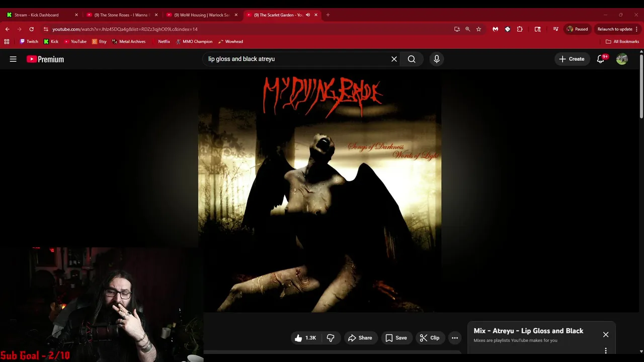Open Metal Archives bookmark
The height and width of the screenshot is (362, 644).
point(129,42)
